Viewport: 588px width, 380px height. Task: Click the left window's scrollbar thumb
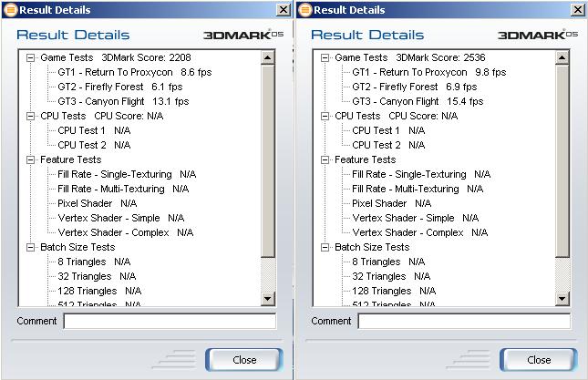click(268, 160)
